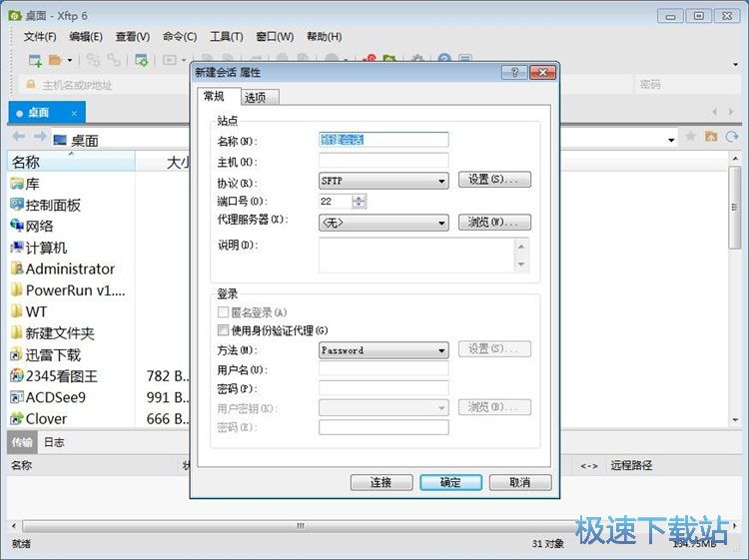Image resolution: width=749 pixels, height=560 pixels.
Task: Select the WT folder row
Action: click(x=29, y=311)
